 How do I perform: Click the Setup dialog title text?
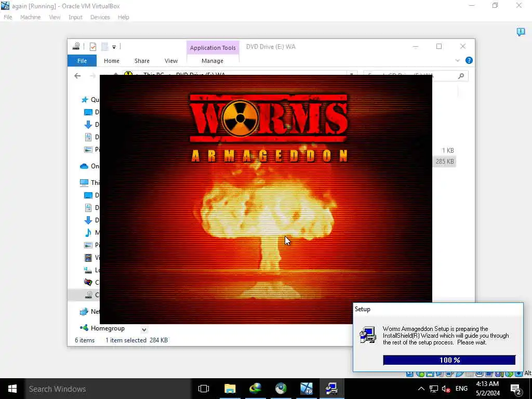[363, 309]
